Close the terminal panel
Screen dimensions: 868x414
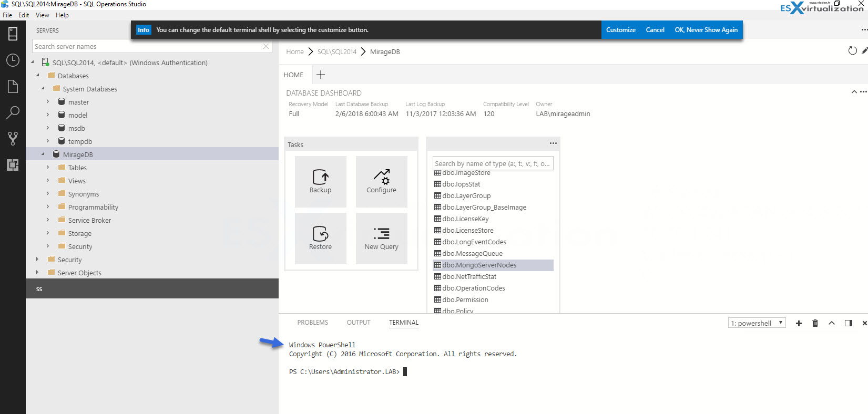864,323
